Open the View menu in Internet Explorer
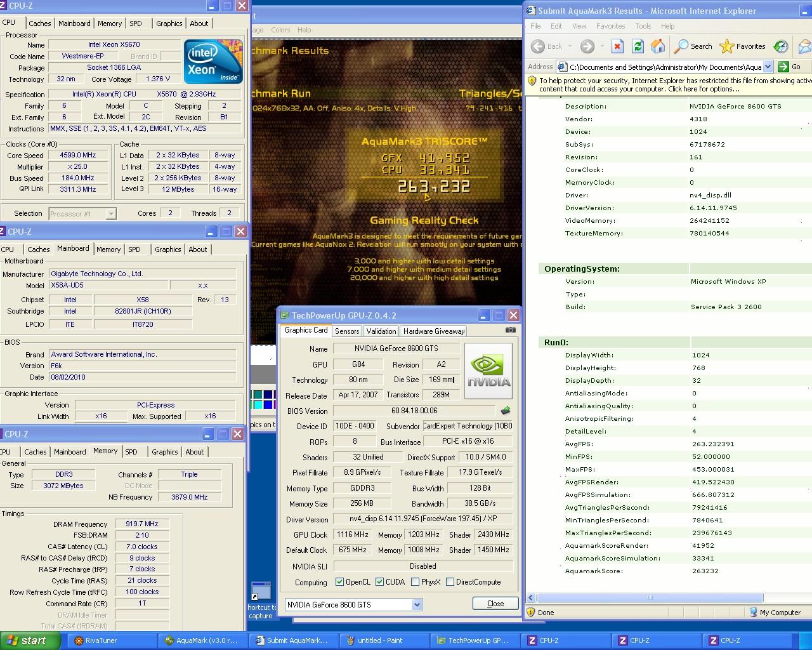Image resolution: width=812 pixels, height=650 pixels. click(579, 26)
